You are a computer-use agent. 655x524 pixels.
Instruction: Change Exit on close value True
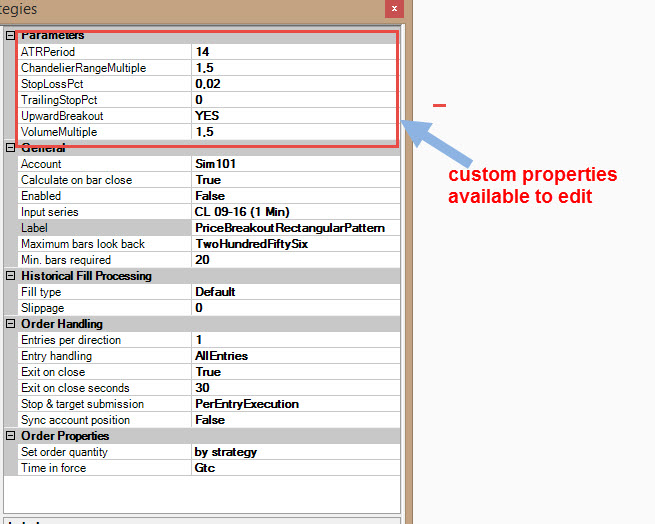[x=295, y=372]
